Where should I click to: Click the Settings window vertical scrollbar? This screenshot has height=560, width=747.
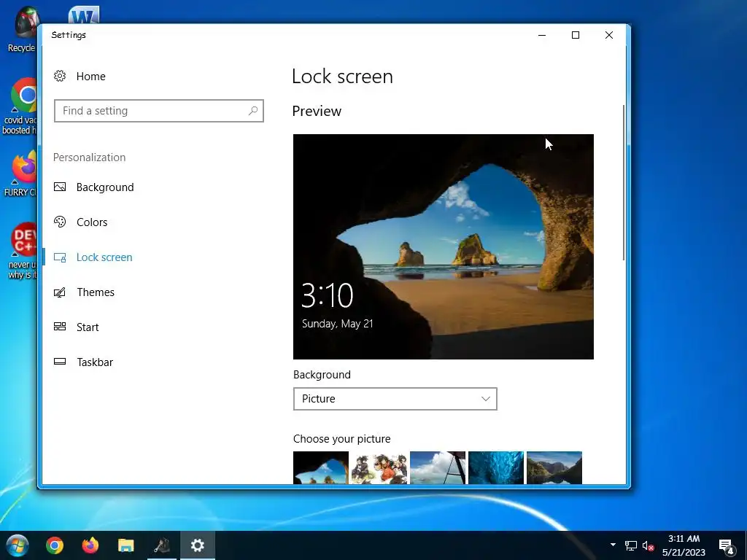click(x=623, y=182)
